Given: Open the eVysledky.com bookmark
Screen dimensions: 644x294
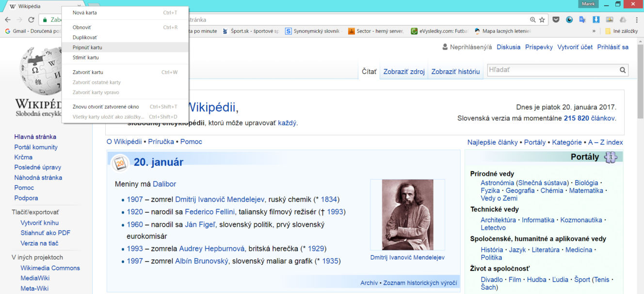Looking at the screenshot, I should coord(439,31).
